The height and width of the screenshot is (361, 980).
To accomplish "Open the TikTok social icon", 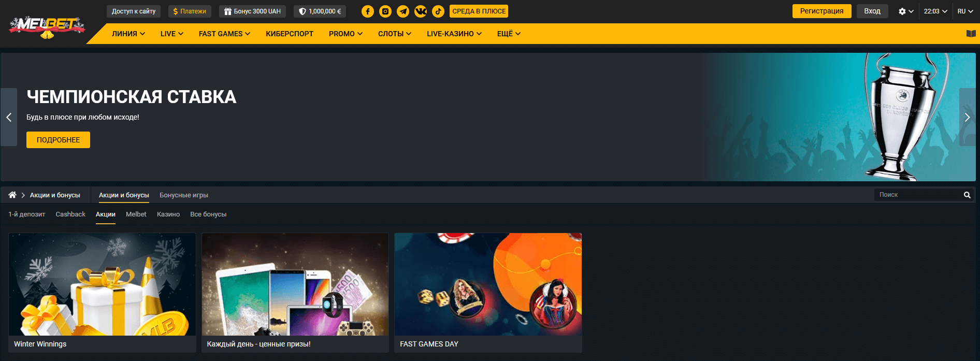I will point(438,11).
